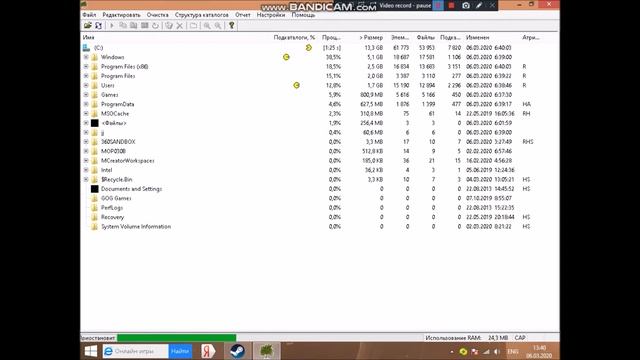Expand the Program Files (x86) node
640x360 pixels.
point(86,67)
